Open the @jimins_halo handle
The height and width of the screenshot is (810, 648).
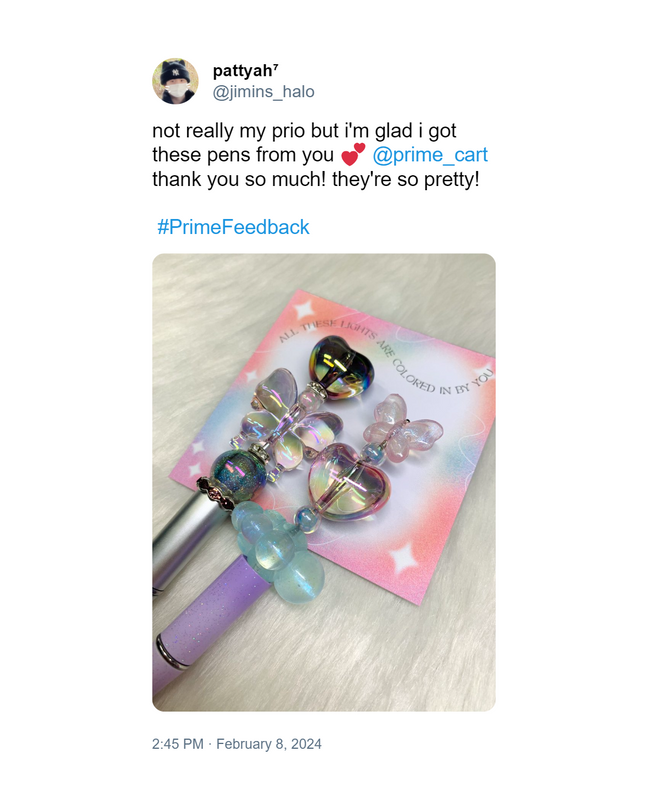pos(264,92)
